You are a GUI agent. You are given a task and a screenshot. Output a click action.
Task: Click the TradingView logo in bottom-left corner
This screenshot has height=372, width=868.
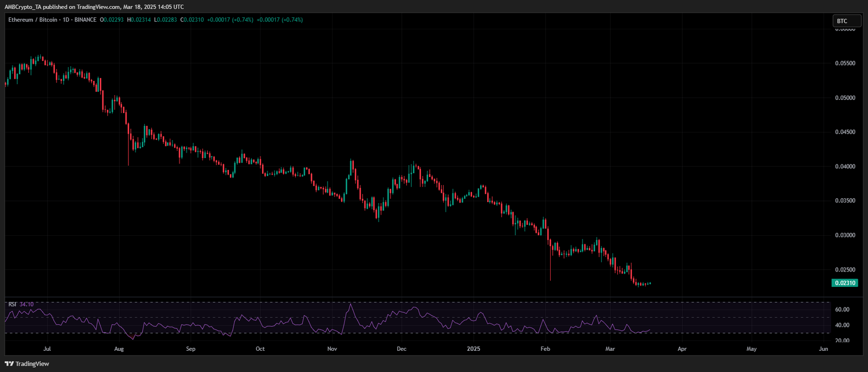point(27,364)
